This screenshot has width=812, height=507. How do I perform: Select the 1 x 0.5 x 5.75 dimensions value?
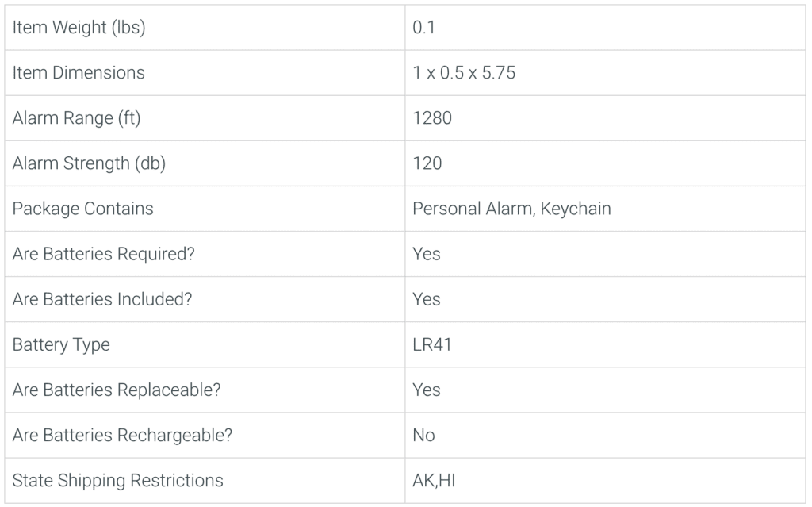[464, 72]
